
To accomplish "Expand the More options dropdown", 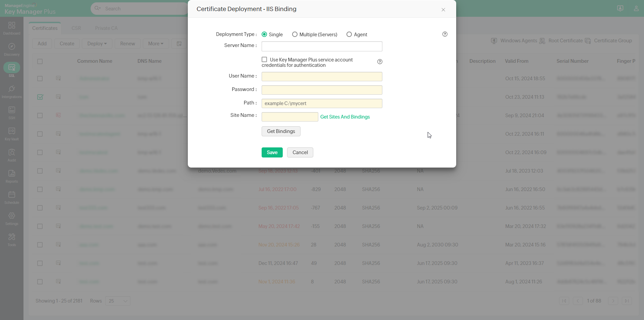I will coord(155,44).
